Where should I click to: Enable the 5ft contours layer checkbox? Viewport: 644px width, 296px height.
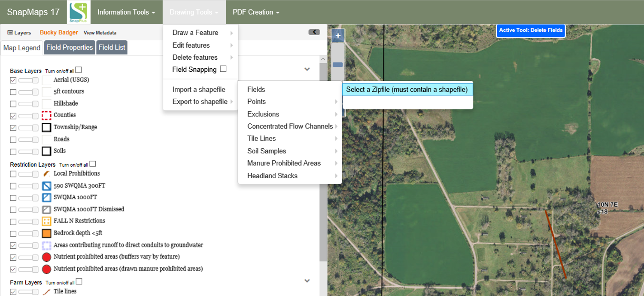click(13, 92)
